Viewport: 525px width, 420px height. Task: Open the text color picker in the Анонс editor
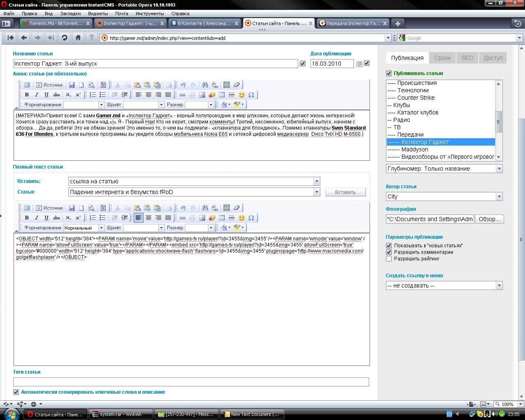tap(226, 105)
